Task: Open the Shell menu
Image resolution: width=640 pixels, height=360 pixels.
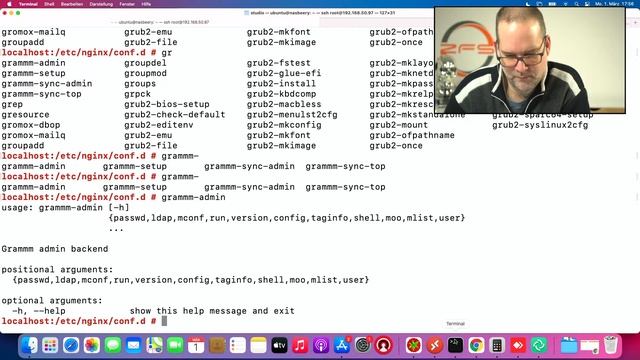Action: [x=49, y=4]
